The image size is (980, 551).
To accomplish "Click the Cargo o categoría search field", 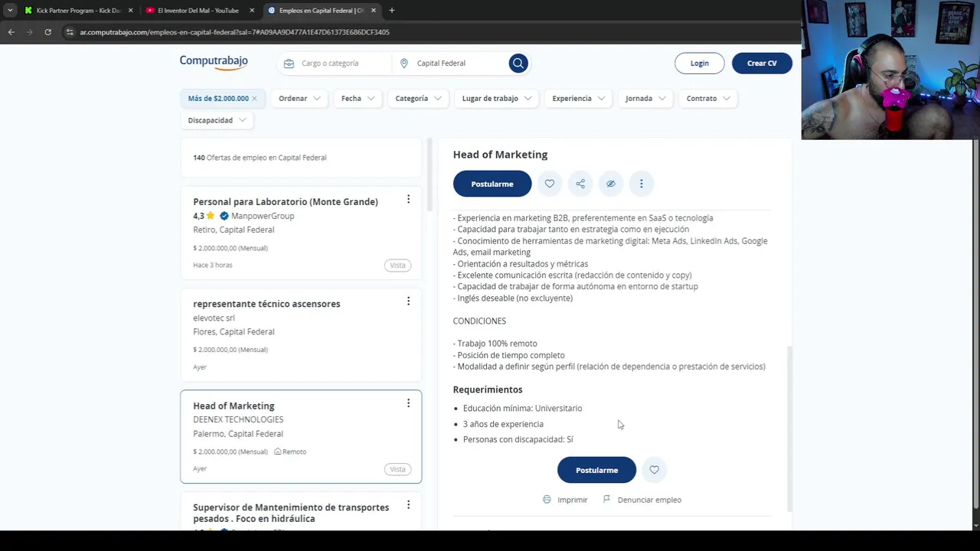I will [337, 64].
